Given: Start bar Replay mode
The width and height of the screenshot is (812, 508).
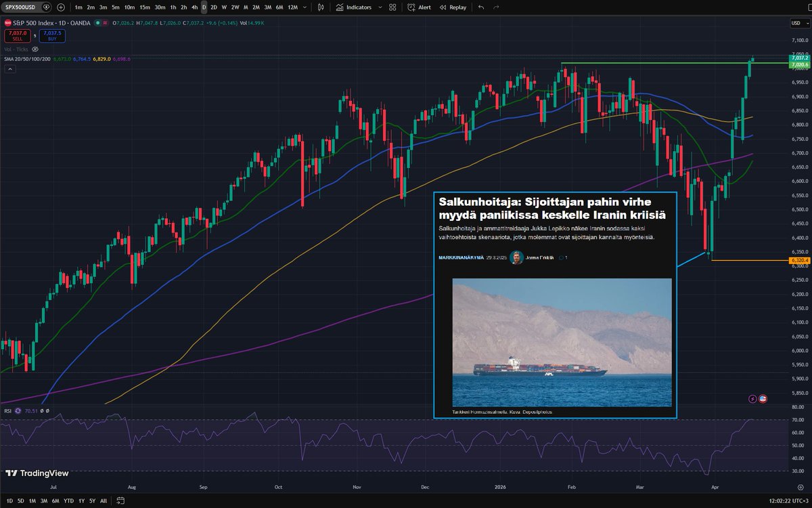Looking at the screenshot, I should (x=453, y=7).
